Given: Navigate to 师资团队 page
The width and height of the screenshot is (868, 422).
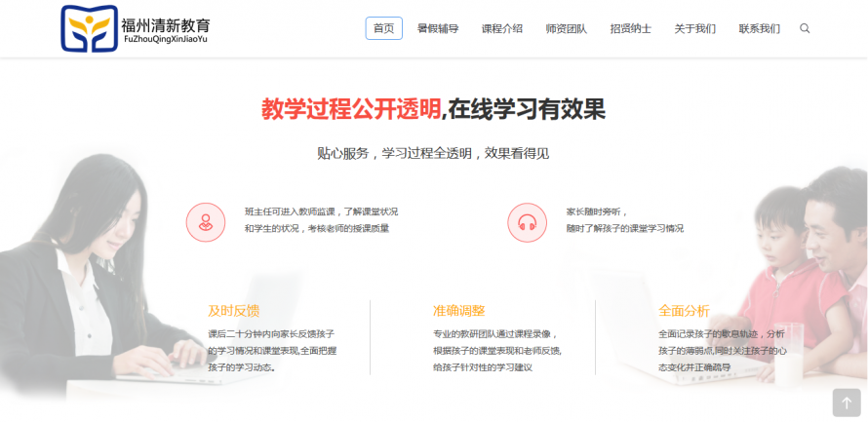Looking at the screenshot, I should [x=566, y=28].
